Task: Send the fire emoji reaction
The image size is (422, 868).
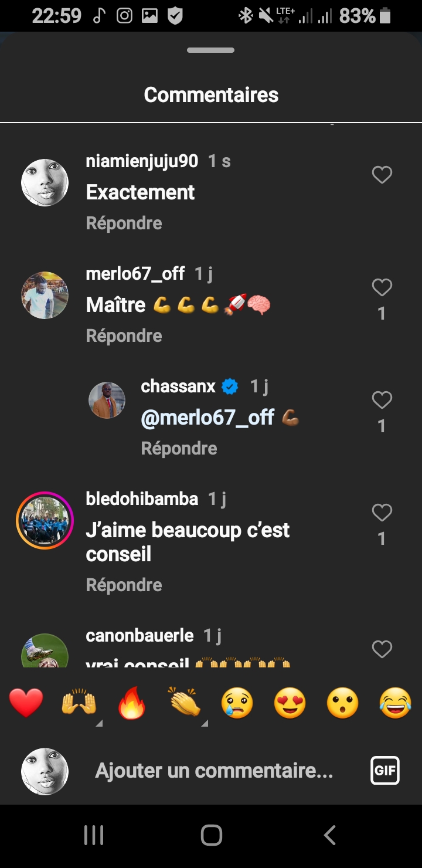Action: [x=131, y=703]
